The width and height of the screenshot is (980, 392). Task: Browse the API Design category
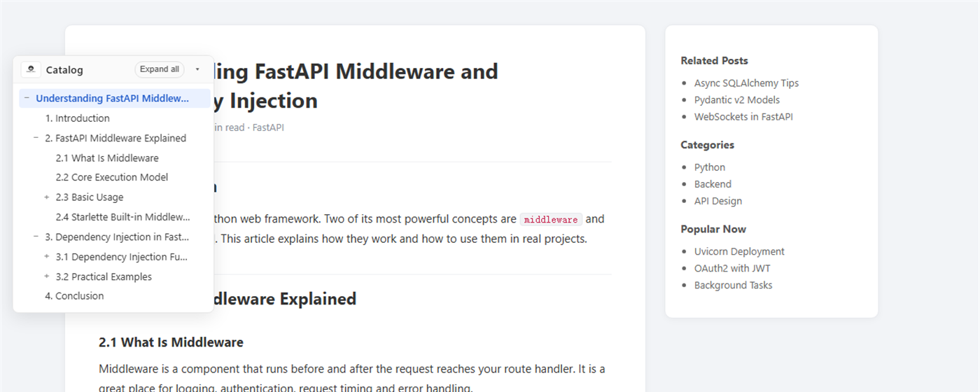pos(718,201)
